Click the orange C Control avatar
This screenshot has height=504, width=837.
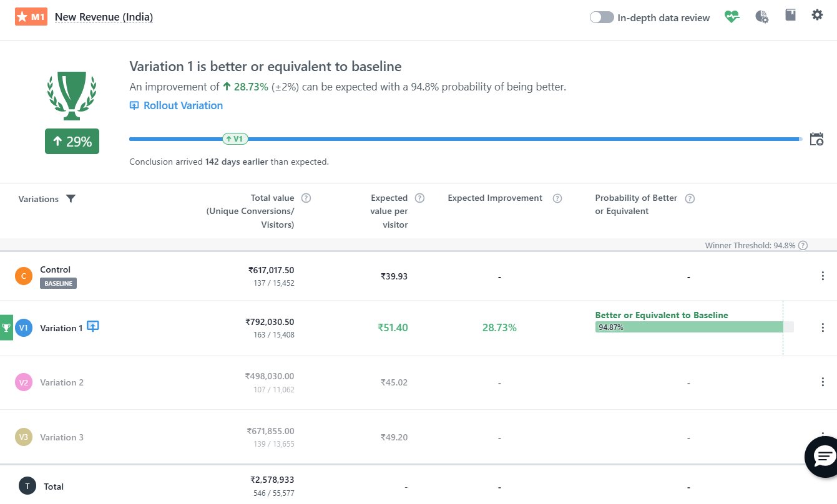[x=24, y=276]
